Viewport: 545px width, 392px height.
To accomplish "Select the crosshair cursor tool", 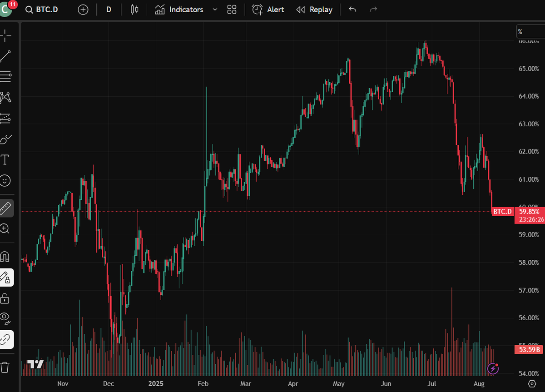I will (x=5, y=35).
